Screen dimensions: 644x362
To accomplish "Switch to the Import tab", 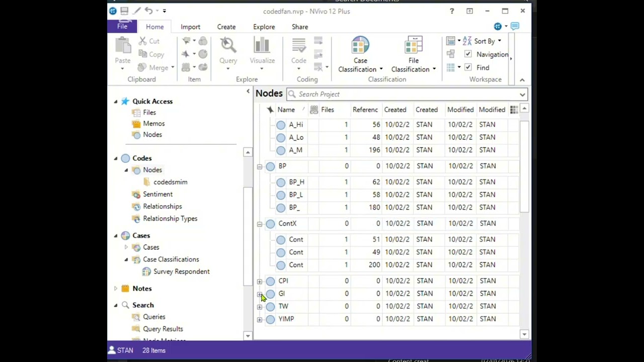I will (x=190, y=27).
